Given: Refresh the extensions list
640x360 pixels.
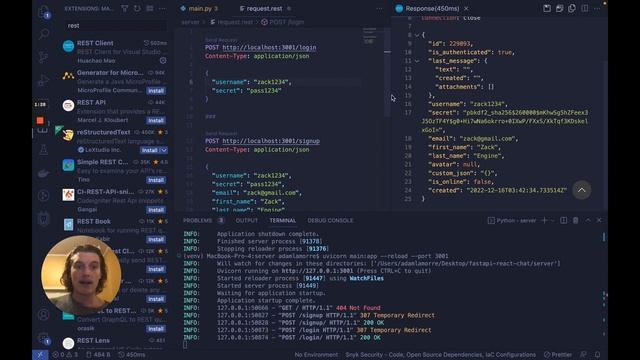Looking at the screenshot, I should click(x=137, y=8).
